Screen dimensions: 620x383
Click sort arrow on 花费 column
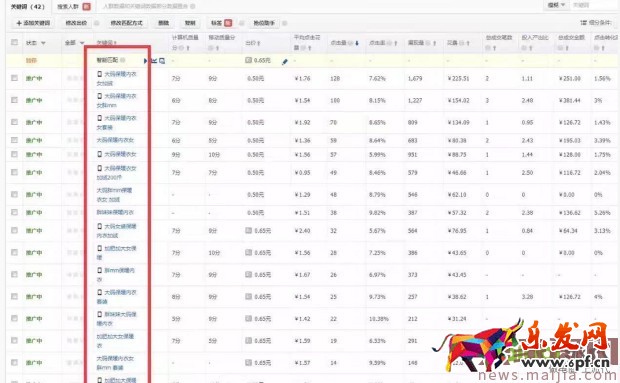468,43
